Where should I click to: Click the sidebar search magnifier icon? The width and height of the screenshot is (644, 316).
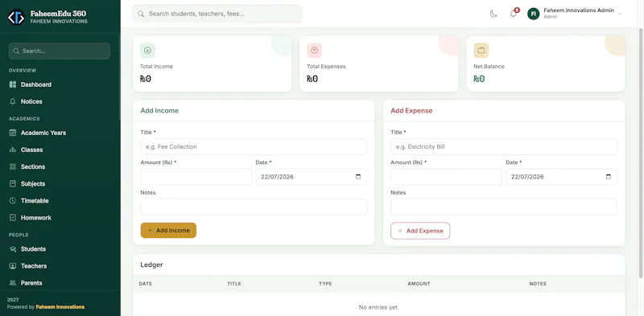(x=16, y=51)
